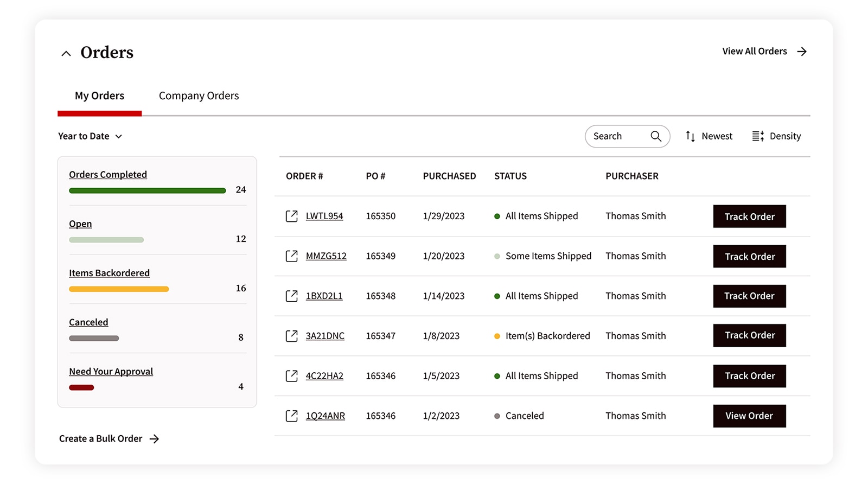The height and width of the screenshot is (484, 868).
Task: Click open-external icon beside order 1BXD2L1
Action: pos(291,296)
